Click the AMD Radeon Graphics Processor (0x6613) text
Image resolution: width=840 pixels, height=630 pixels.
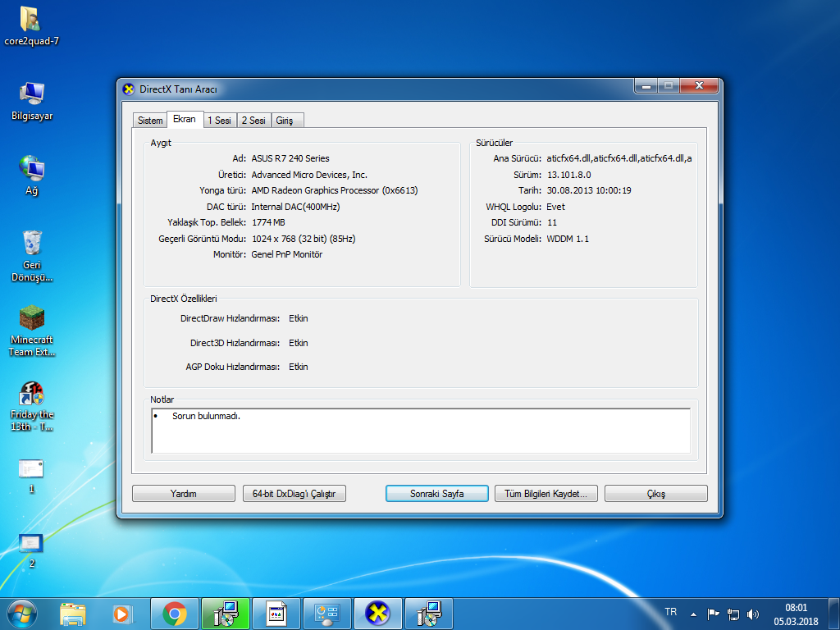pos(335,190)
